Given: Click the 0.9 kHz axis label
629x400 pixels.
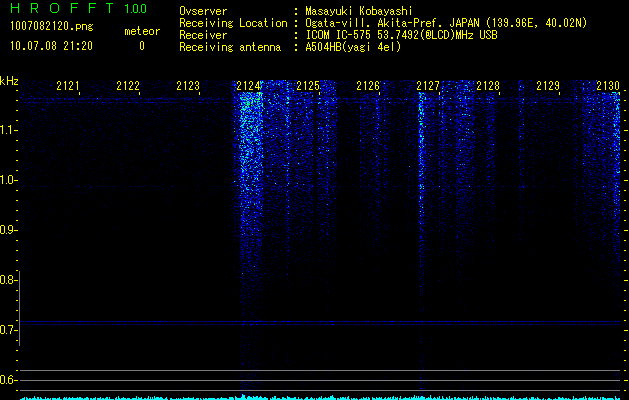Looking at the screenshot, I should click(8, 230).
